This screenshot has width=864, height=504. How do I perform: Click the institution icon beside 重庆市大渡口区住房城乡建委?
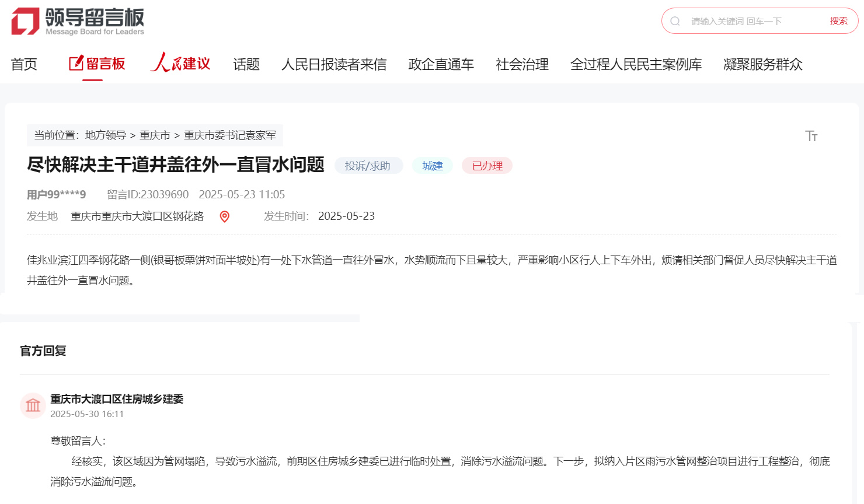[x=33, y=405]
